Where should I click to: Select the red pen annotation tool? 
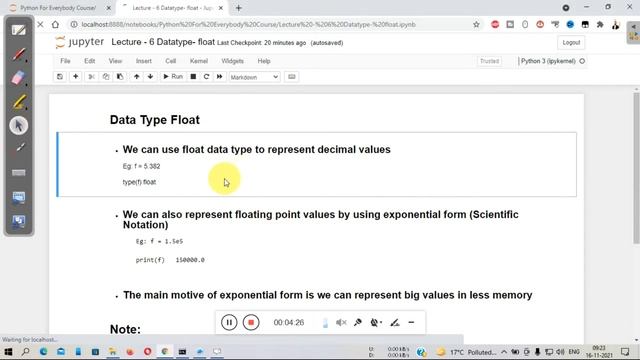(18, 54)
